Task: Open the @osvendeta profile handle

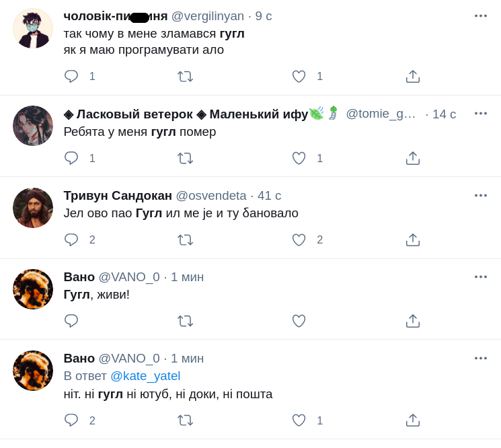Action: tap(211, 196)
